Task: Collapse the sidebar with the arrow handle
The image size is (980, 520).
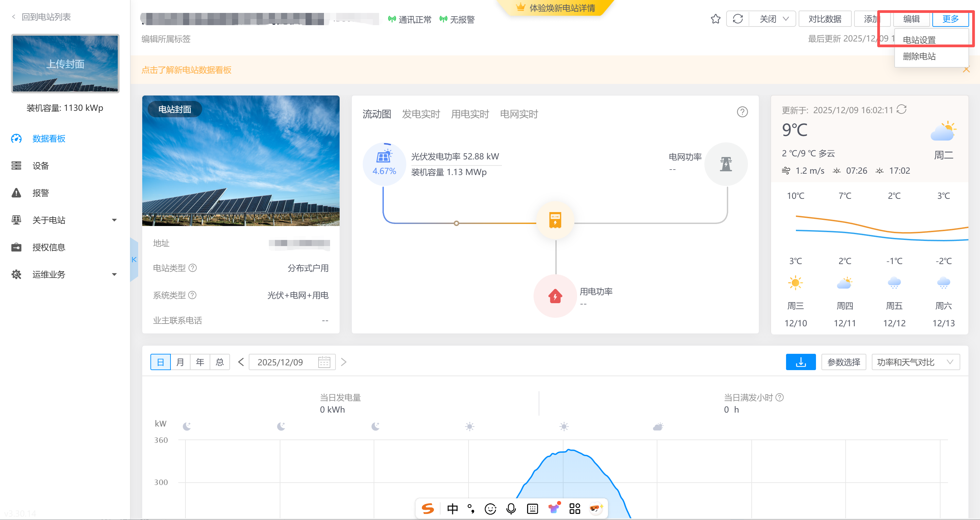Action: tap(134, 260)
